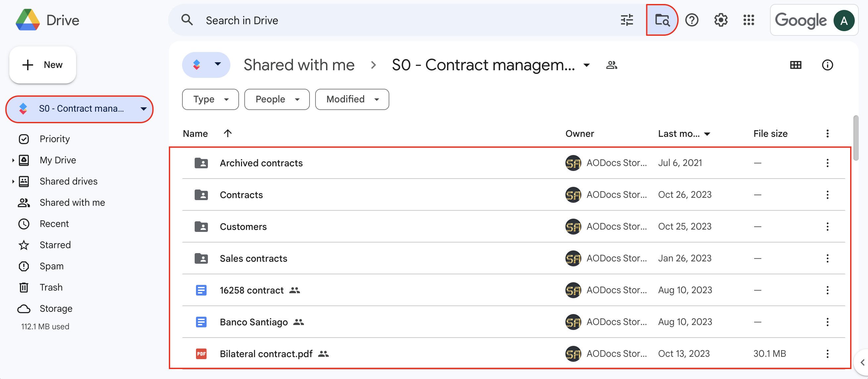Open Last modified column dropdown
868x379 pixels.
tap(707, 134)
